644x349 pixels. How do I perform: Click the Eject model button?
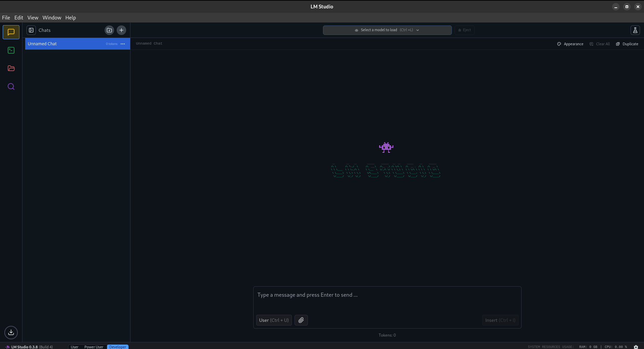point(465,30)
